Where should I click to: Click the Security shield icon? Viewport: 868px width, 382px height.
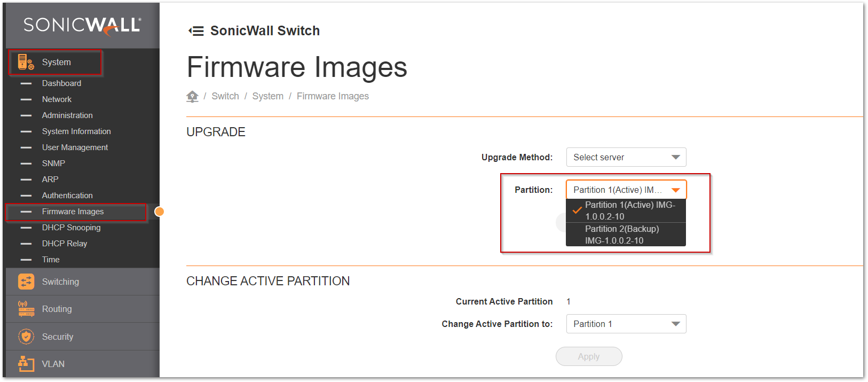pos(26,337)
